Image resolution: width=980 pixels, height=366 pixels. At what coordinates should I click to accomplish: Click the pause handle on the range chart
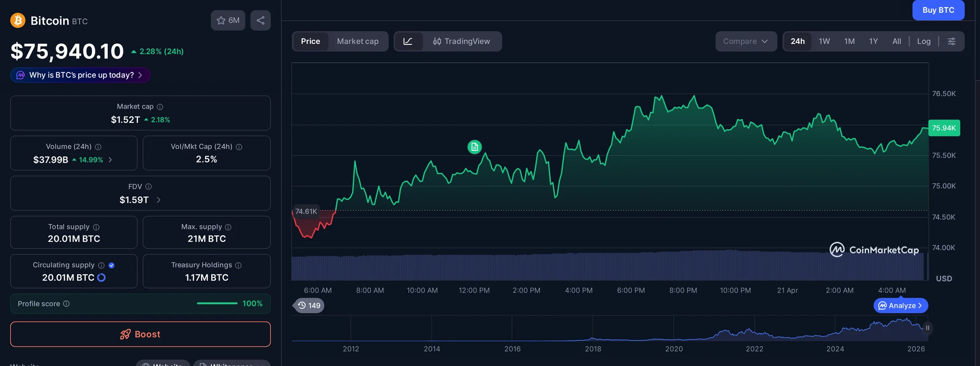pyautogui.click(x=927, y=328)
